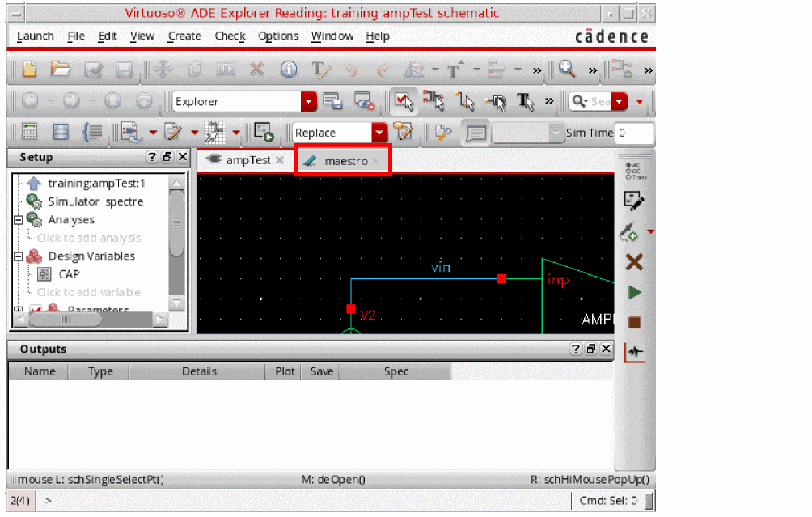
Task: Click the Simulate and plot icon
Action: (264, 132)
